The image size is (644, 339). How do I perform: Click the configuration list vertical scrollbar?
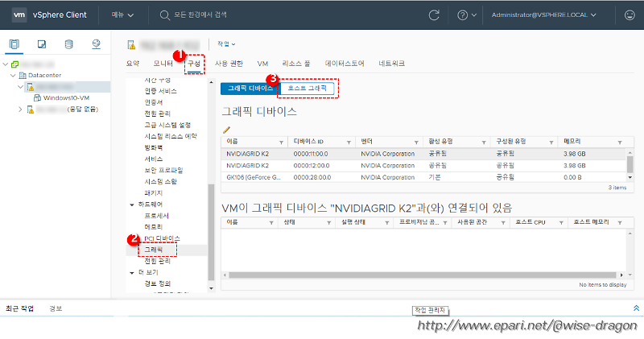click(x=211, y=232)
